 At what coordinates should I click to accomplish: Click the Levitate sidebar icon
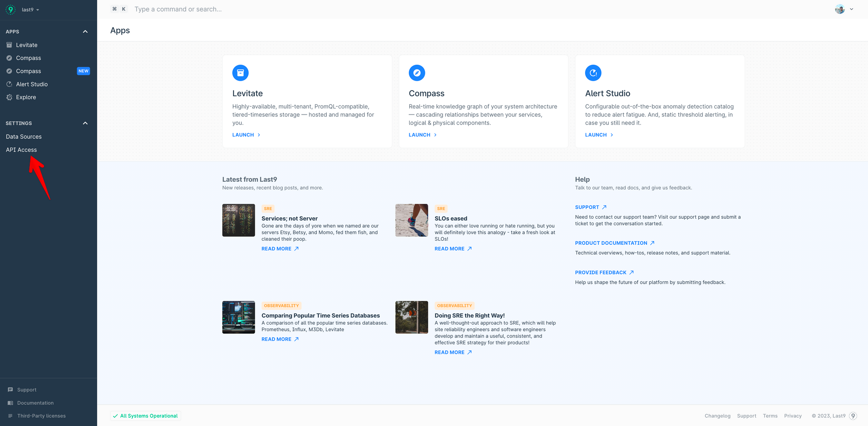[9, 45]
